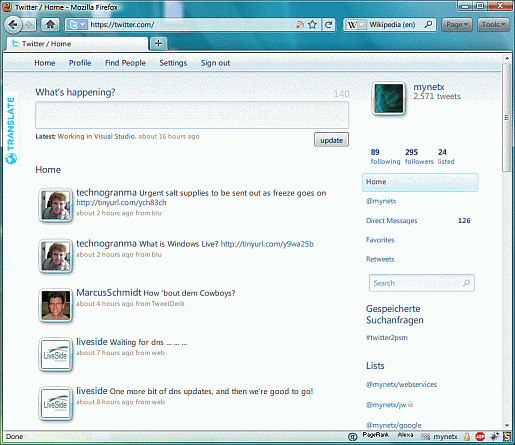
Task: Reload the page with the refresh icon
Action: tap(329, 24)
